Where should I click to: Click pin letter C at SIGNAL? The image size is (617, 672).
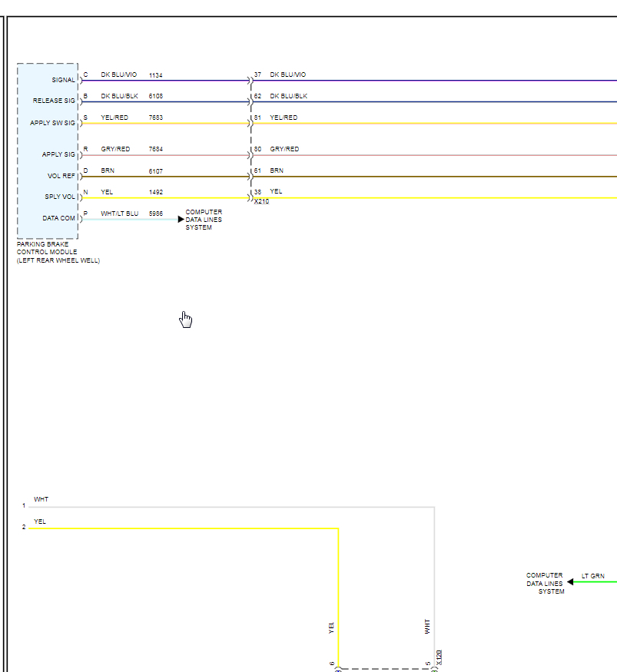coord(85,74)
